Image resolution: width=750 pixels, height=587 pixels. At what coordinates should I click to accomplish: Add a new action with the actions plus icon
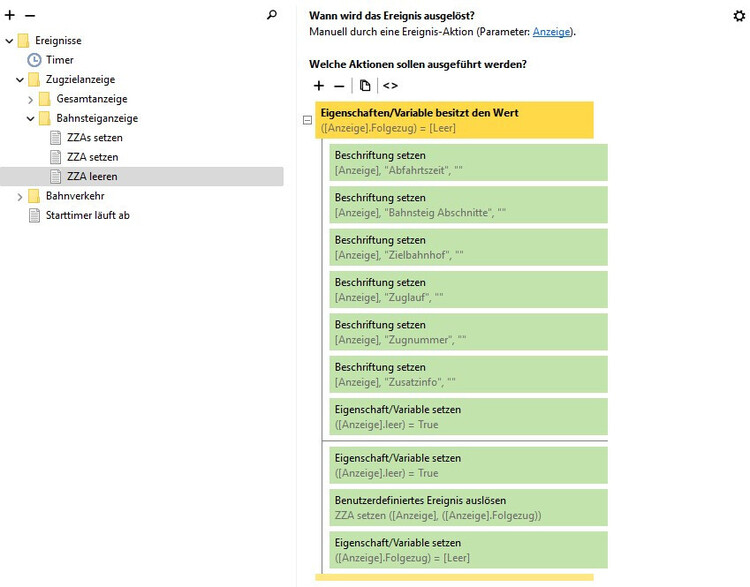(319, 86)
